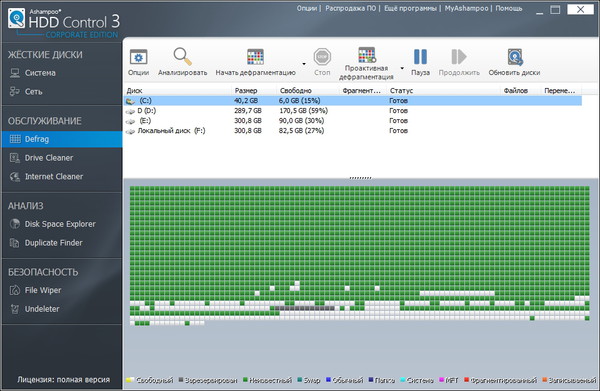Image resolution: width=600 pixels, height=391 pixels.
Task: Click the Пауза pause button
Action: [420, 57]
